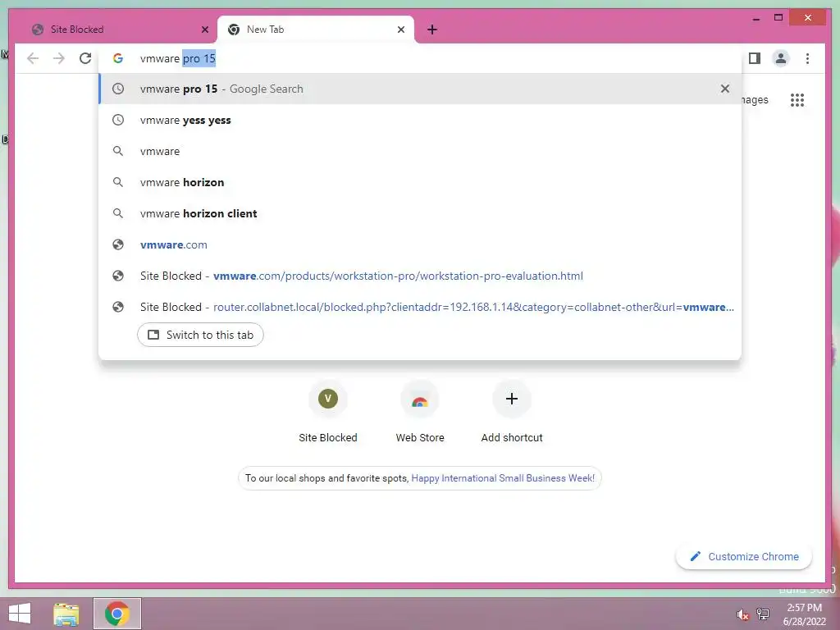Click the browser forward arrow
The image size is (840, 630).
[59, 58]
